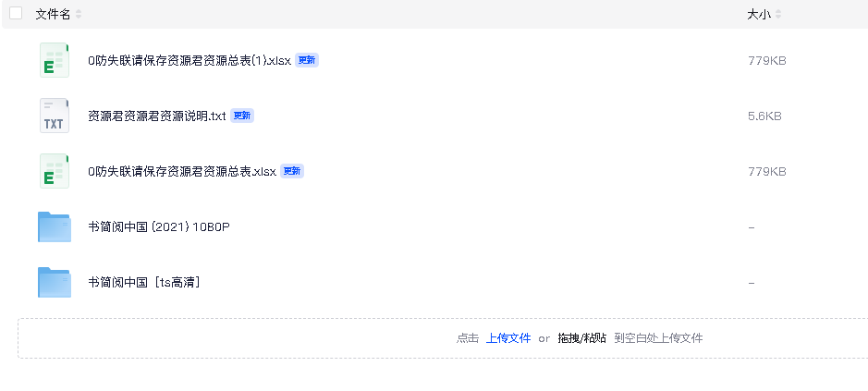The width and height of the screenshot is (868, 391).
Task: Click the 更新 badge next to 资源总表.xlsx
Action: click(x=292, y=171)
